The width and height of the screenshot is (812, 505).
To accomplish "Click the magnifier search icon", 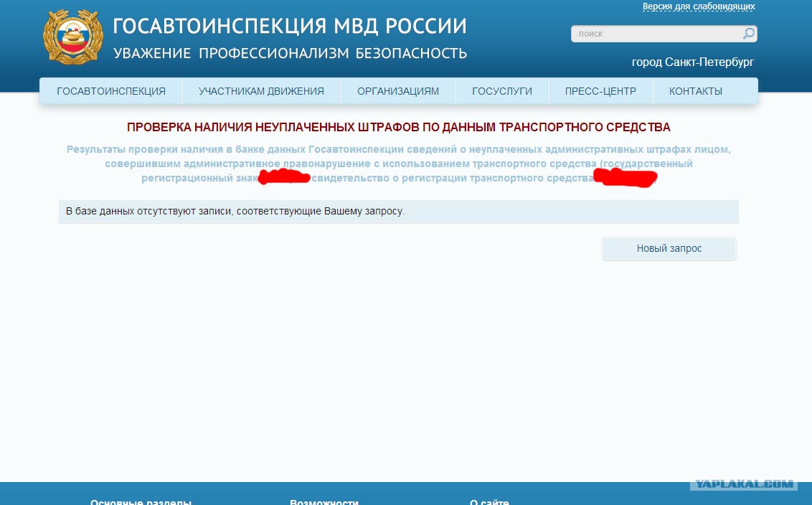I will tap(749, 34).
